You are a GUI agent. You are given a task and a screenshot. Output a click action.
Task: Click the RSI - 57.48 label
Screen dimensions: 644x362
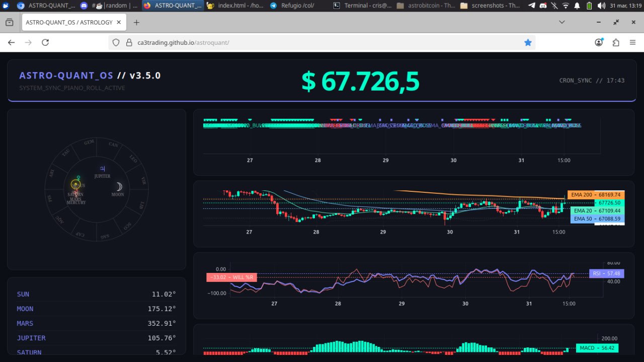[x=606, y=273]
